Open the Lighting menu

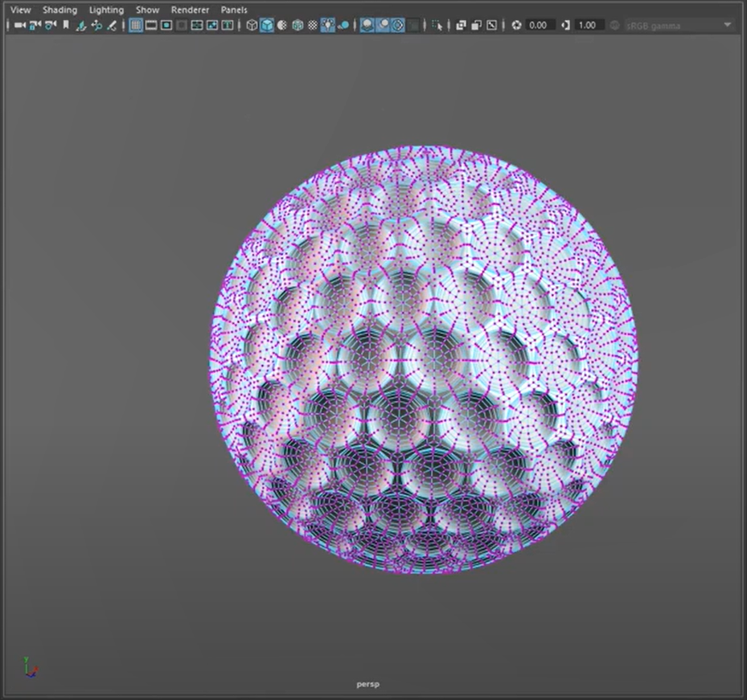[106, 10]
